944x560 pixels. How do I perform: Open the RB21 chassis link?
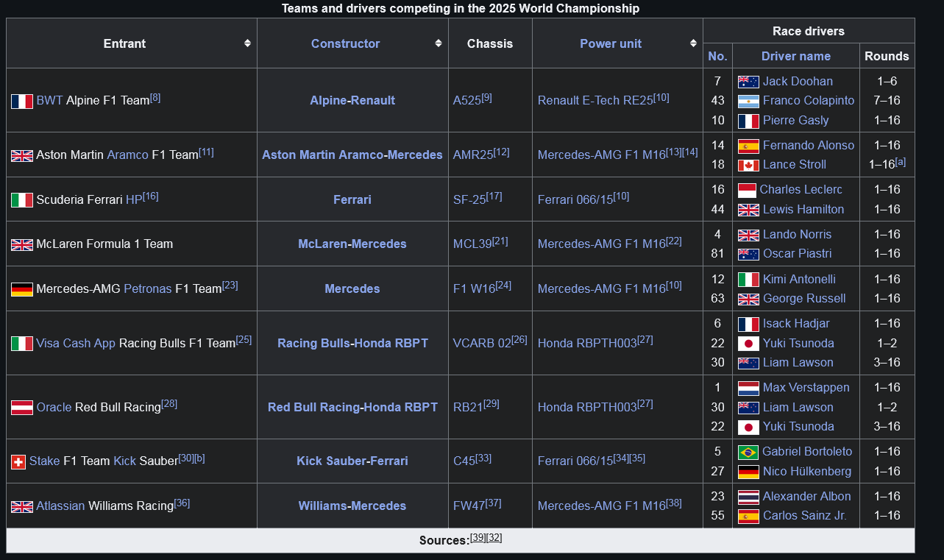click(x=468, y=408)
